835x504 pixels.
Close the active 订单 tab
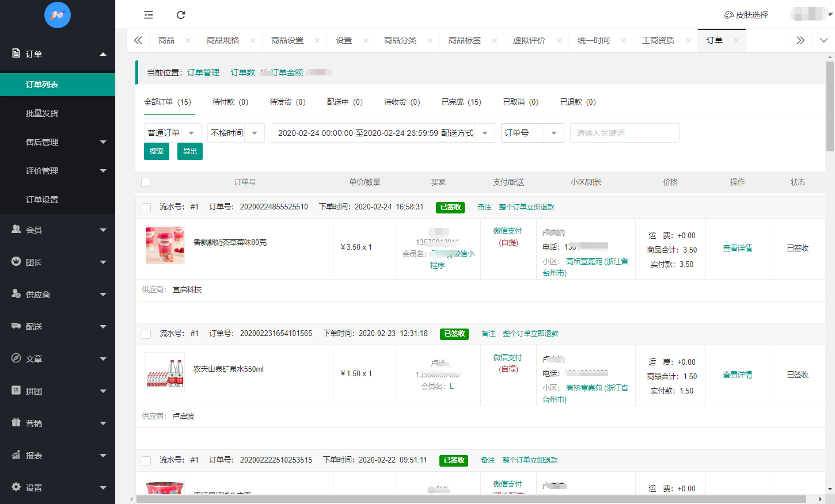tap(737, 40)
